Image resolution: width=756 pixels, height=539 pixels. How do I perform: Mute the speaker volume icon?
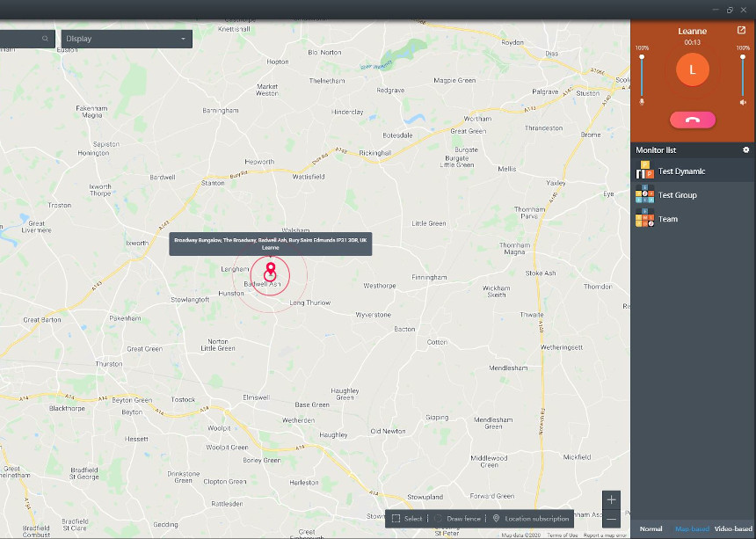(743, 102)
